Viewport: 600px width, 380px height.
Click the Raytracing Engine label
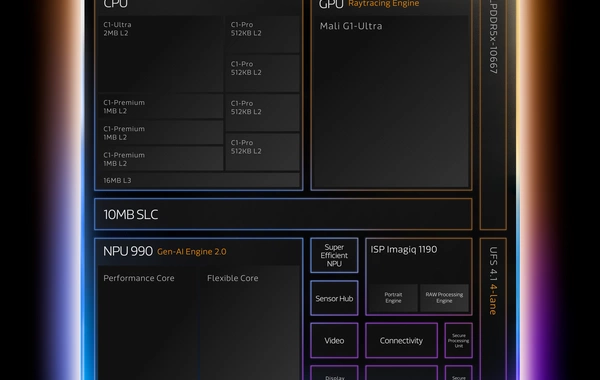(383, 4)
